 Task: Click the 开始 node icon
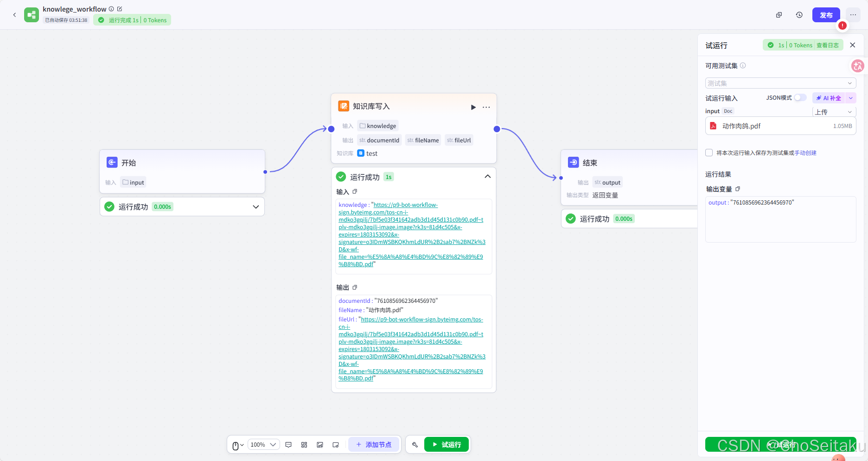[x=112, y=162]
